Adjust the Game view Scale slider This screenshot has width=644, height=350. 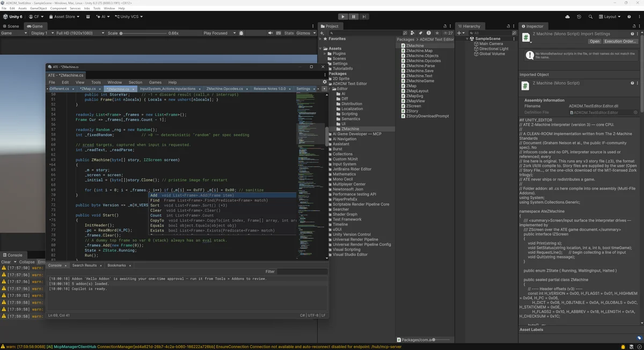[142, 33]
